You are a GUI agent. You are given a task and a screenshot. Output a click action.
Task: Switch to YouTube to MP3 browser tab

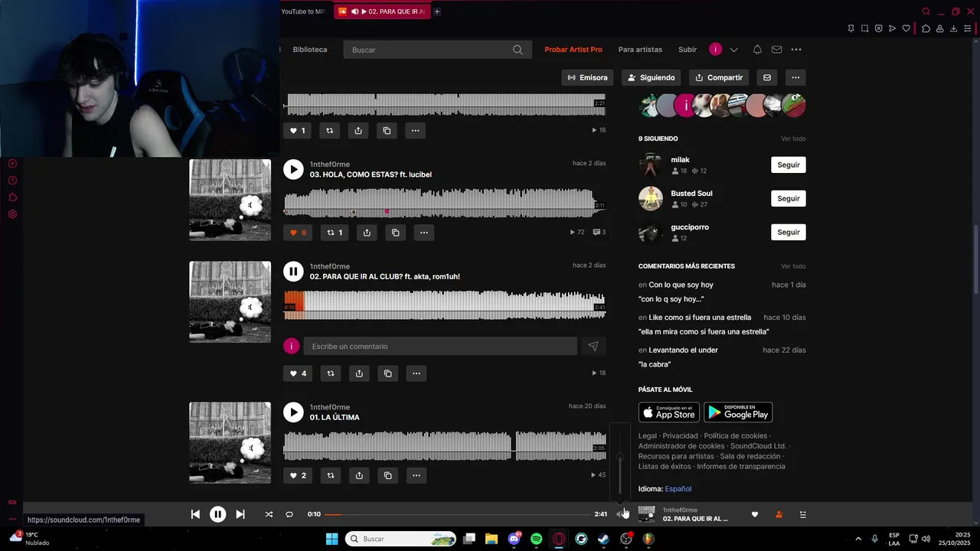[x=304, y=11]
